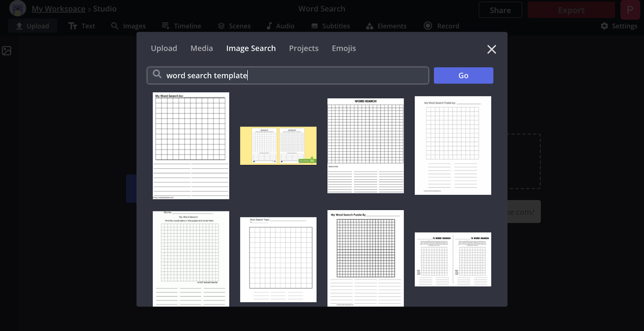This screenshot has height=331, width=644.
Task: Click the image placeholder icon in left sidebar
Action: pos(6,51)
